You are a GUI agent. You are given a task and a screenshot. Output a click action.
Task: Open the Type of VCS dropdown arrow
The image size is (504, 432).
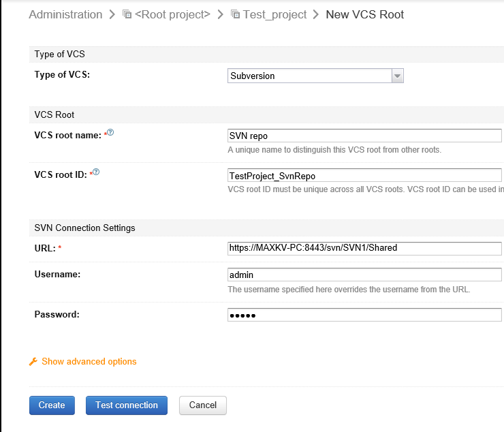click(x=398, y=76)
